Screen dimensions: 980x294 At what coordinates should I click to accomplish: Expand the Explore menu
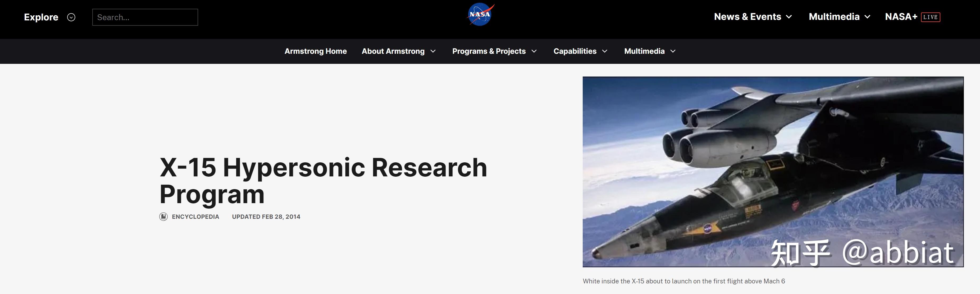click(x=41, y=17)
